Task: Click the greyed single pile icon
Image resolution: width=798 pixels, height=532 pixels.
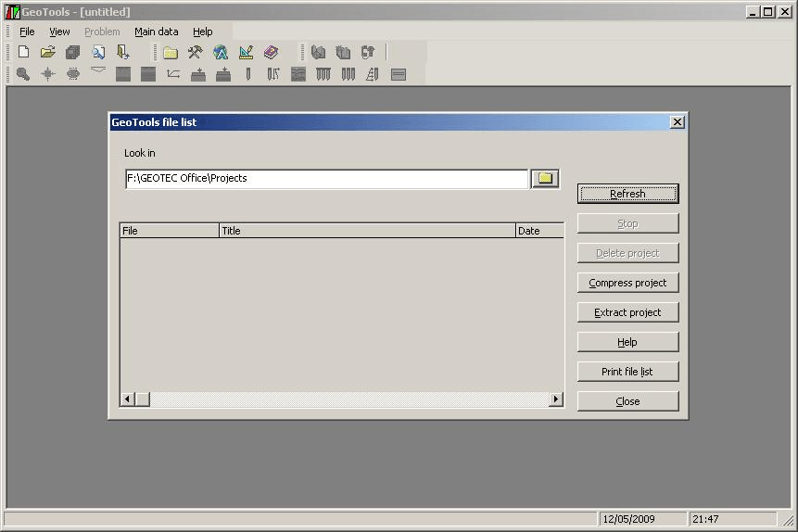Action: [248, 74]
